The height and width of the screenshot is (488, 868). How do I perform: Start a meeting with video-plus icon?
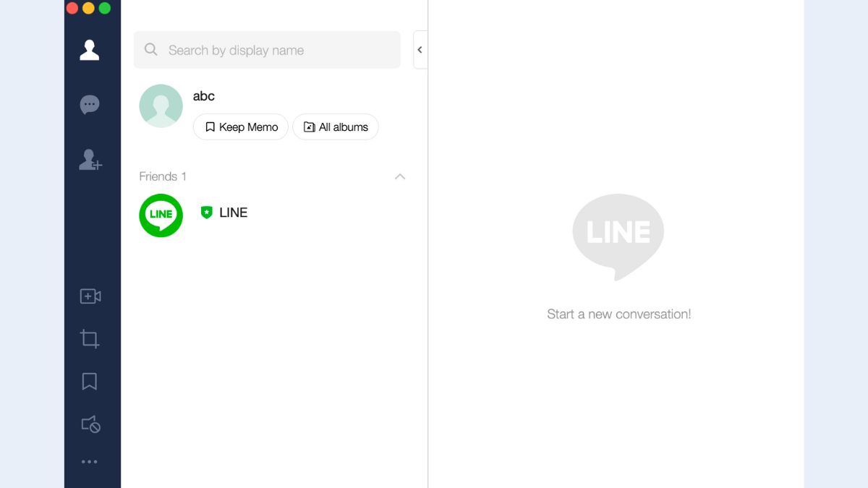90,296
